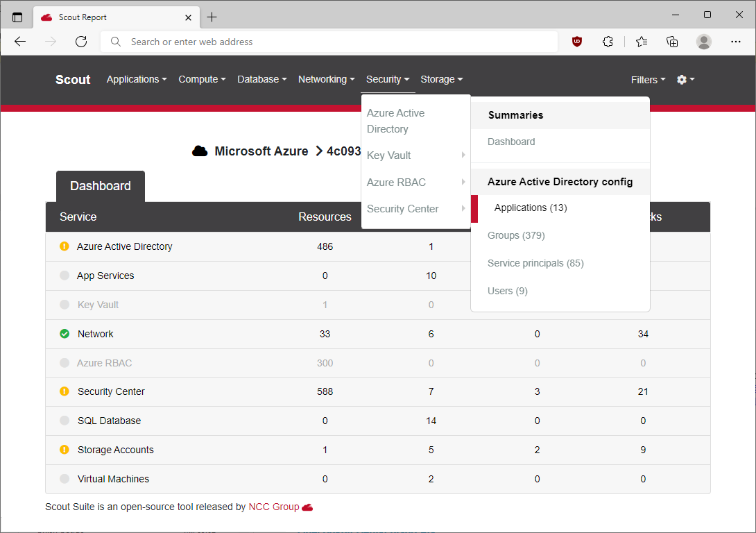
Task: Expand the Applications navbar dropdown
Action: pos(137,79)
